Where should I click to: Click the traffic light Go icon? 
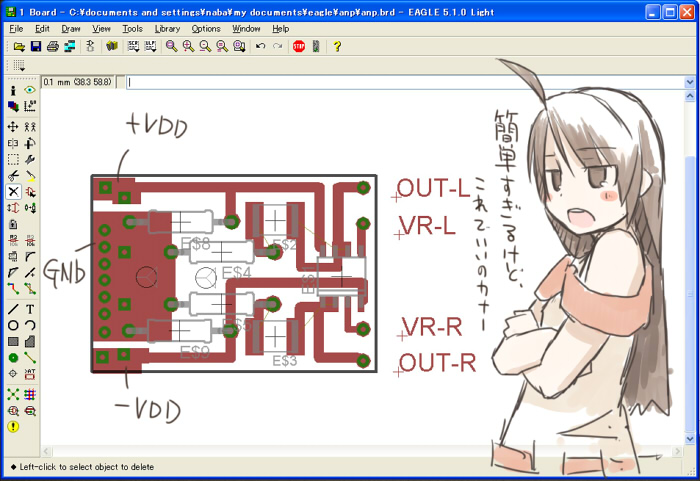(x=316, y=46)
